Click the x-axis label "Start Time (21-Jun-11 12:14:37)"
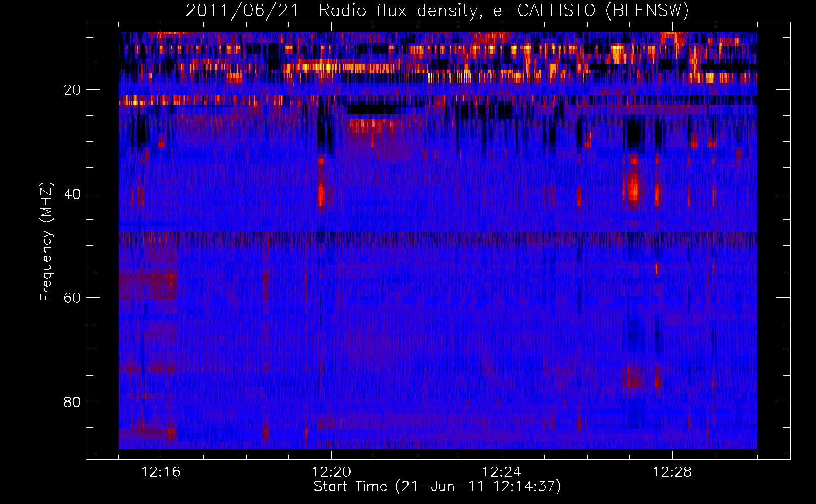816x504 pixels. click(x=437, y=487)
